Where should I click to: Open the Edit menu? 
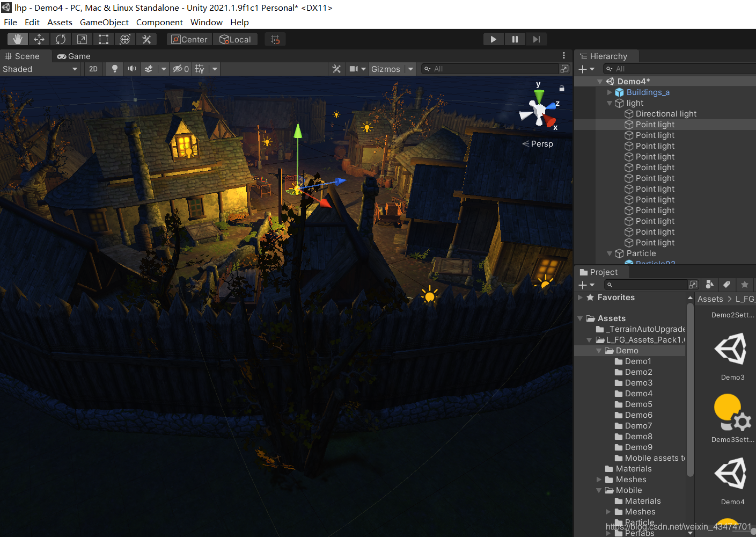32,22
